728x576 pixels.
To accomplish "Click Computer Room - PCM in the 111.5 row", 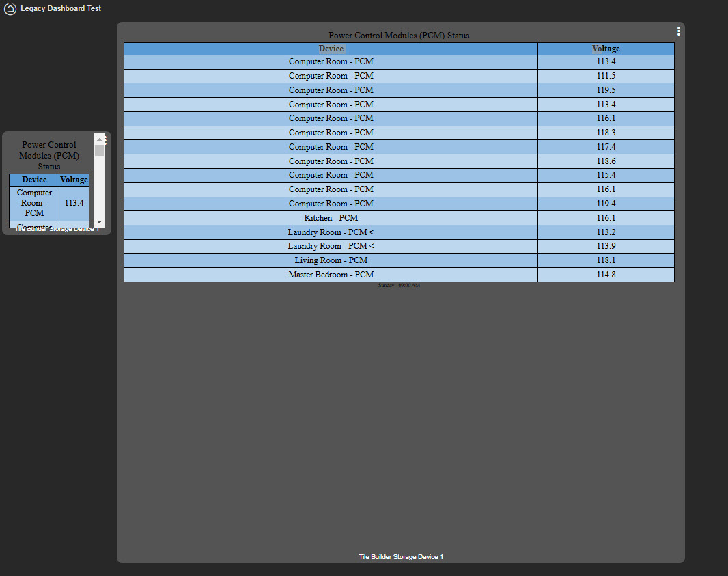I will tap(331, 76).
